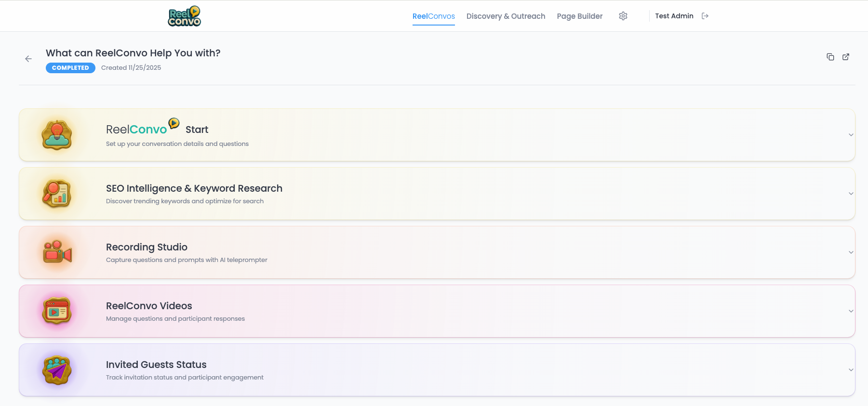Click the ReelConvo Videos player icon
Image resolution: width=868 pixels, height=406 pixels.
pyautogui.click(x=57, y=311)
